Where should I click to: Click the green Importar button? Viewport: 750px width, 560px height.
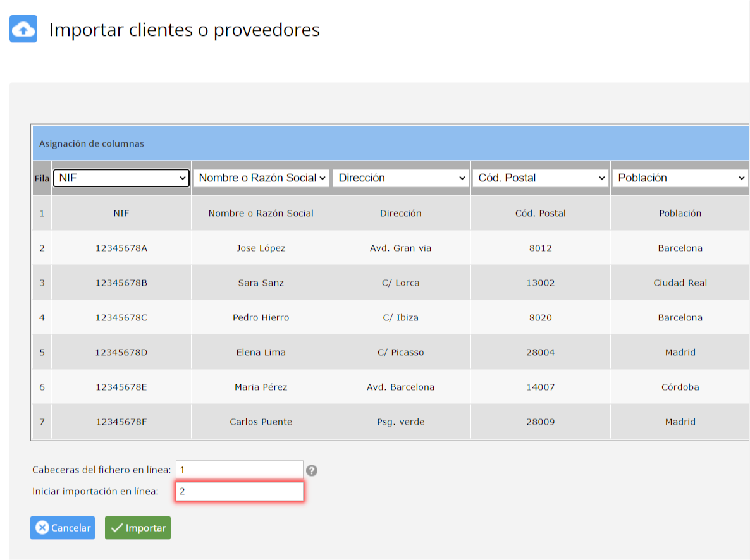pyautogui.click(x=138, y=528)
